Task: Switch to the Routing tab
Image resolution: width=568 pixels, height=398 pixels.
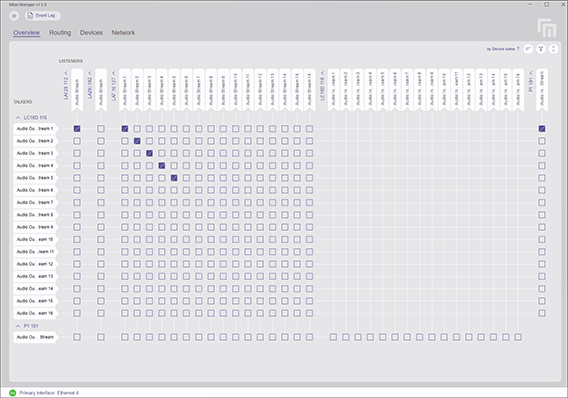Action: 60,33
